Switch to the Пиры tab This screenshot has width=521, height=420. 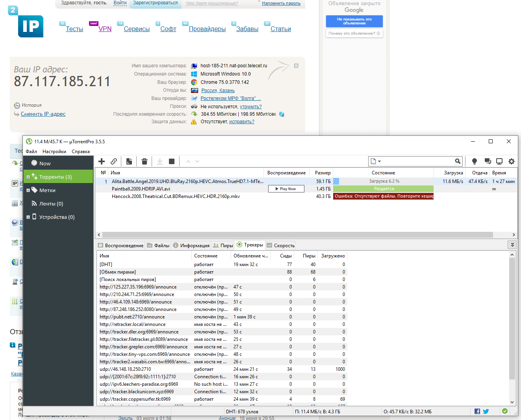point(223,245)
